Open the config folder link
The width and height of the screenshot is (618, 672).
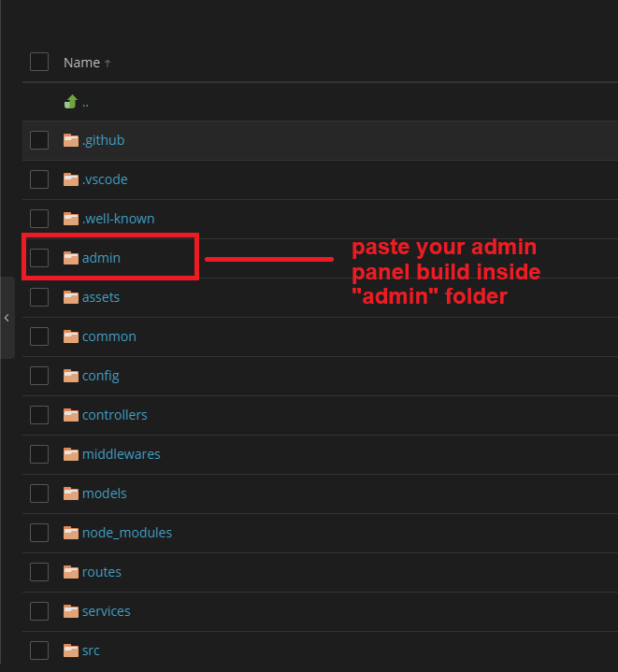101,376
